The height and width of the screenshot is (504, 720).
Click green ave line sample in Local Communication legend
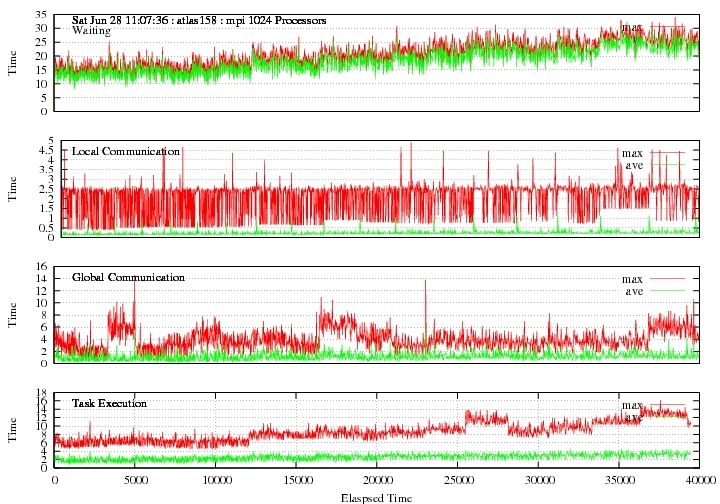[x=668, y=164]
